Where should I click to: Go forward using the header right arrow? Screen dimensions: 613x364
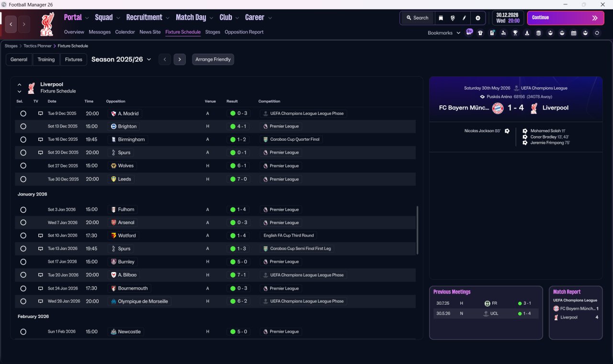(x=24, y=24)
